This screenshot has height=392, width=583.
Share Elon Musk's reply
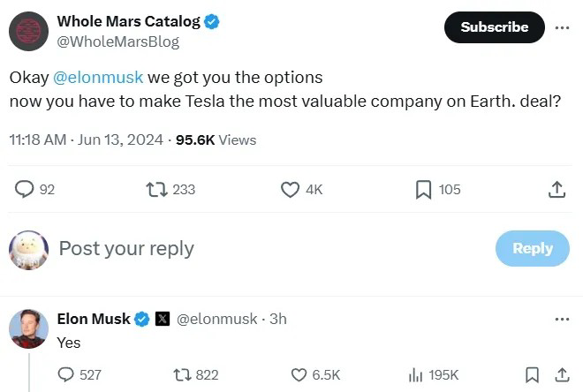562,374
